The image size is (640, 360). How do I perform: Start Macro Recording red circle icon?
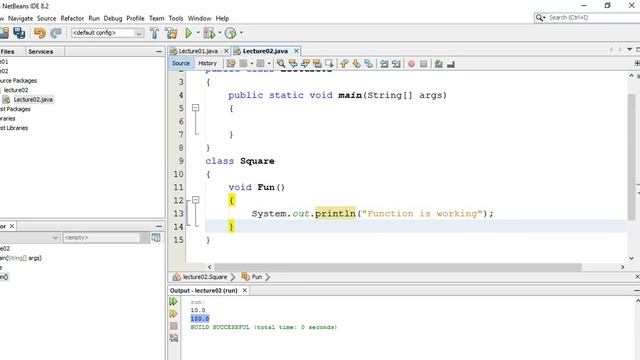click(x=411, y=64)
